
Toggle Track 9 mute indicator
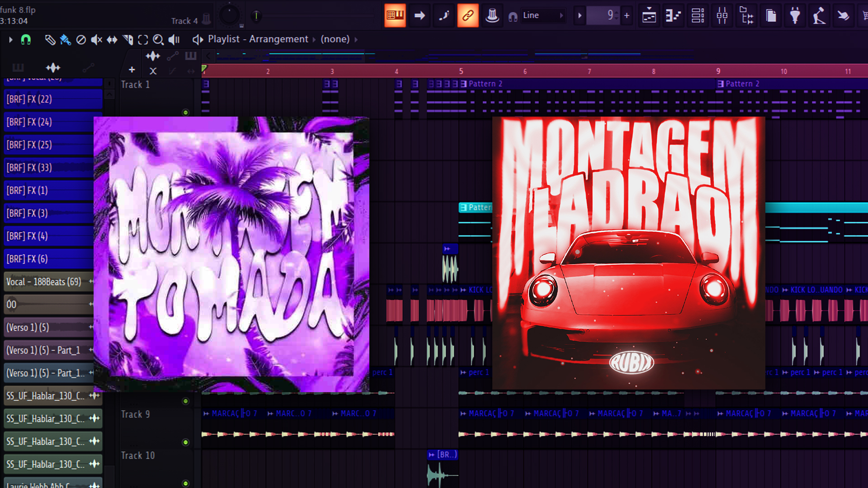(185, 442)
